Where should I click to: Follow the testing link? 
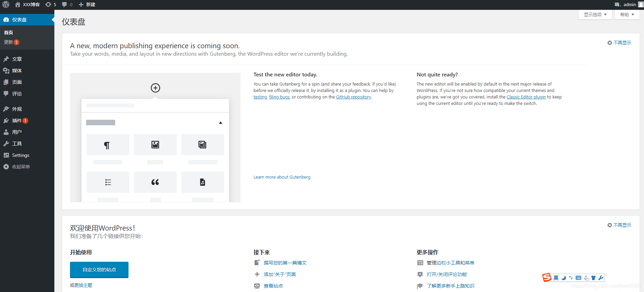click(x=260, y=97)
